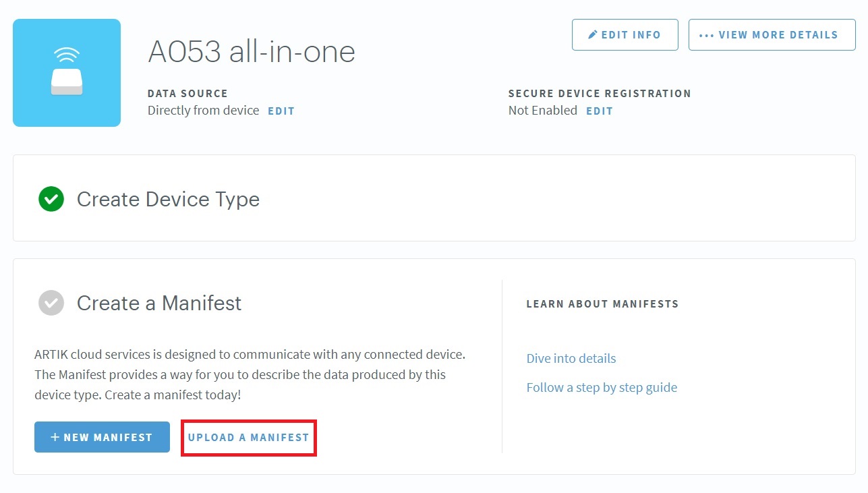Screen dimensions: 868x493
Task: Click the Directly from device value text
Action: pyautogui.click(x=203, y=111)
